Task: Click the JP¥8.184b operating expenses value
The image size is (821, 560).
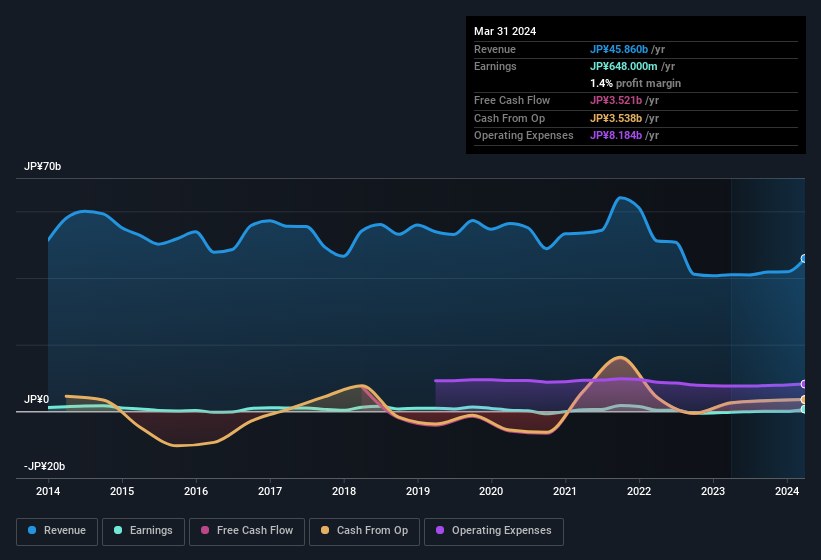Action: coord(616,136)
